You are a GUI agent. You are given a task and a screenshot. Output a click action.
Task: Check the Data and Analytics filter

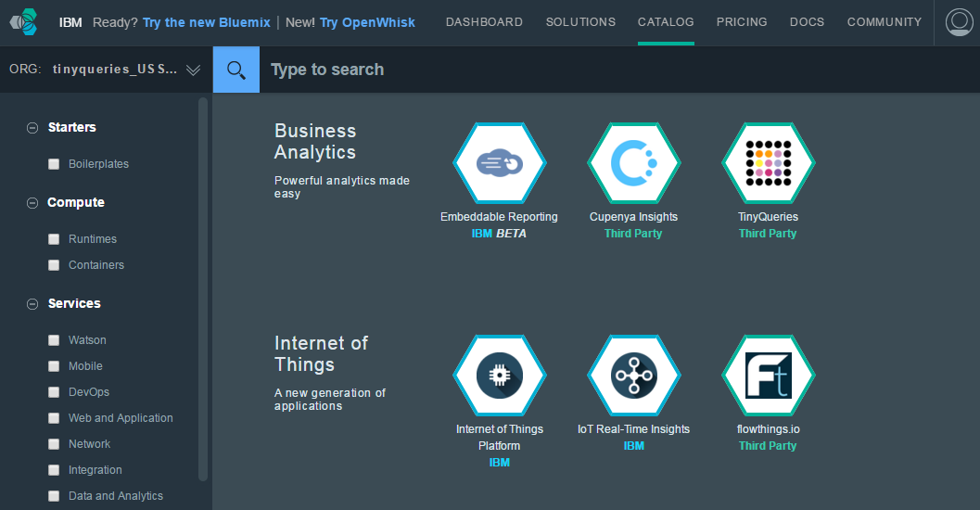coord(54,495)
